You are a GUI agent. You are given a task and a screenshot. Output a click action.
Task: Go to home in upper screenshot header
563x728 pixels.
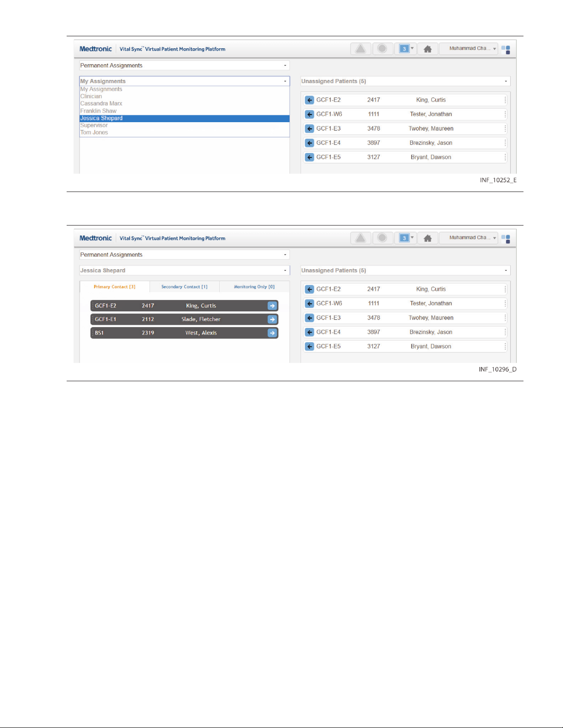[427, 49]
